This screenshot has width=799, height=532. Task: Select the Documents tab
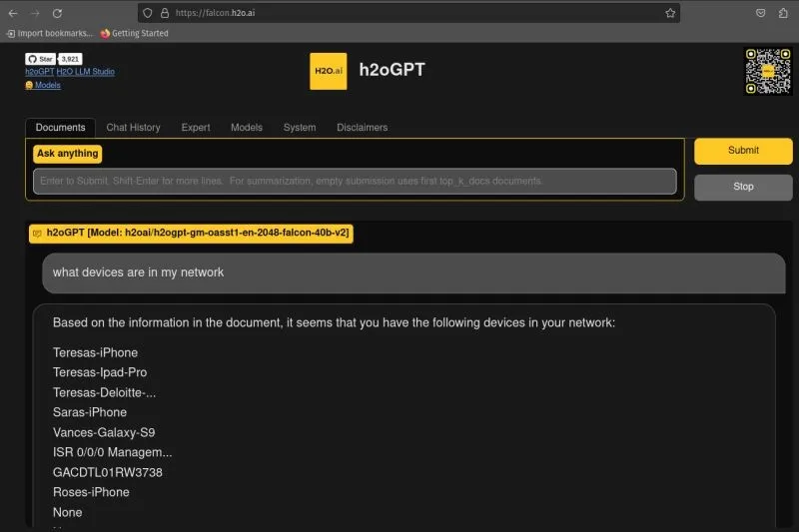(60, 128)
